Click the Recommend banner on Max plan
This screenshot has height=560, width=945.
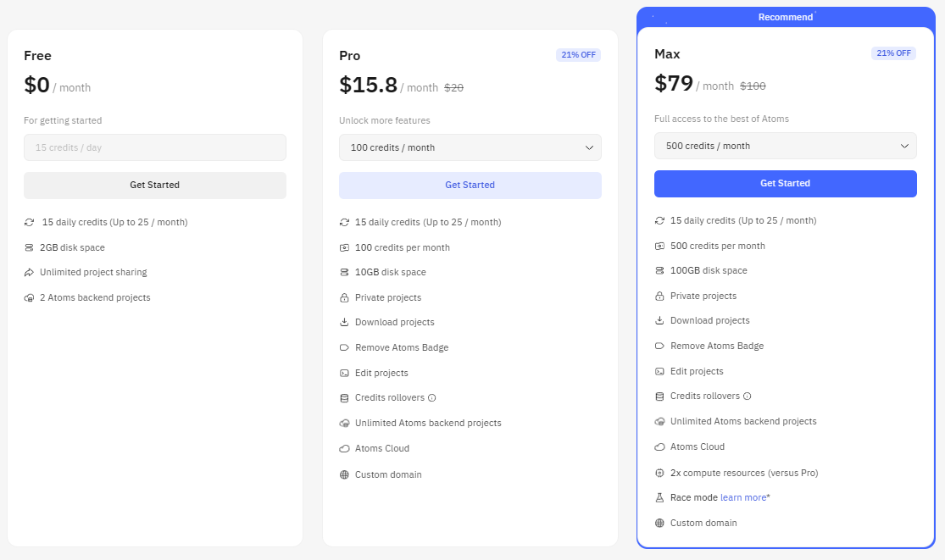tap(786, 17)
